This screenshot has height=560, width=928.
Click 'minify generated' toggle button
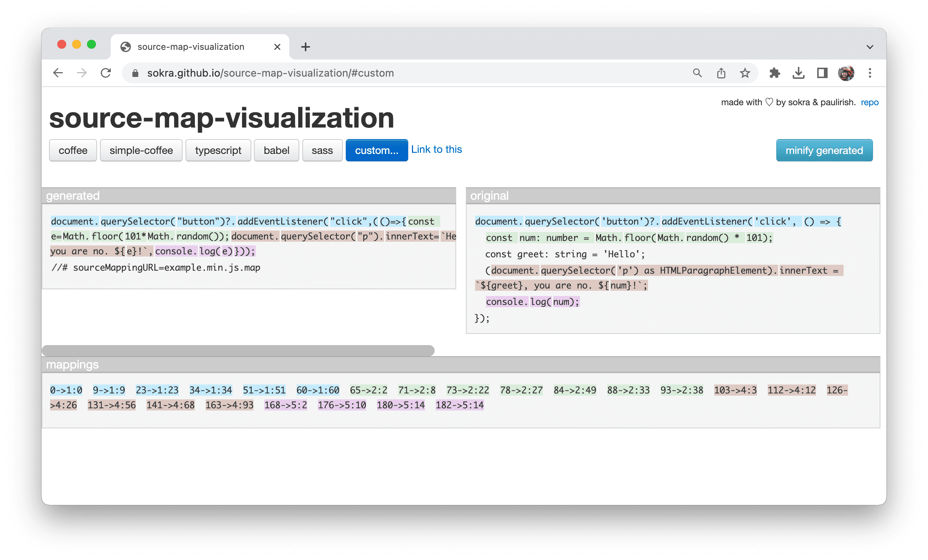pos(825,150)
